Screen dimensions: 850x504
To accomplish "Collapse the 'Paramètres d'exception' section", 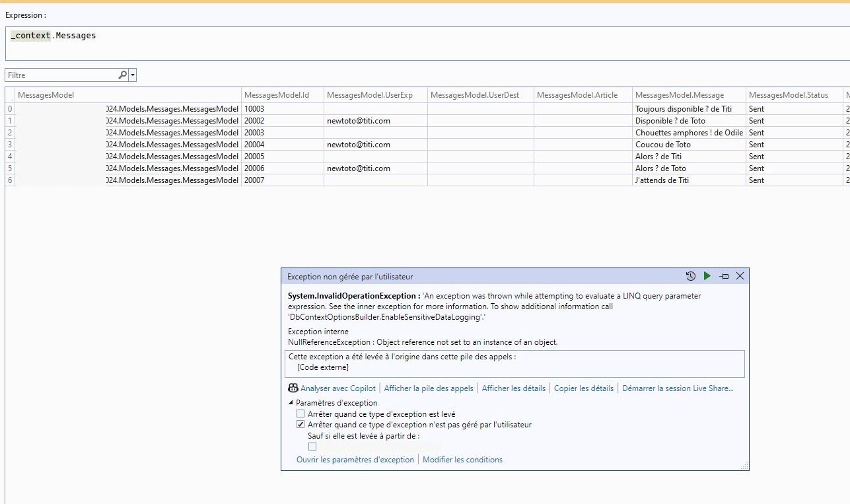I will pyautogui.click(x=291, y=403).
